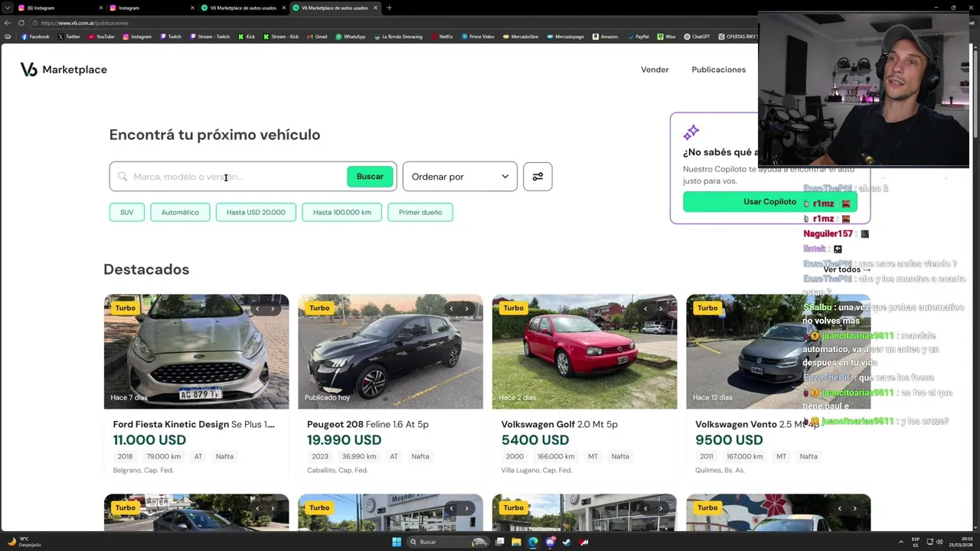
Task: Click the 11.000 USD price
Action: (x=149, y=440)
